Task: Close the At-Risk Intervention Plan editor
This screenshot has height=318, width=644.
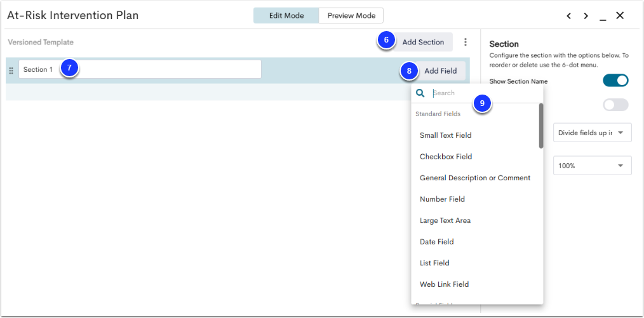Action: [x=620, y=16]
